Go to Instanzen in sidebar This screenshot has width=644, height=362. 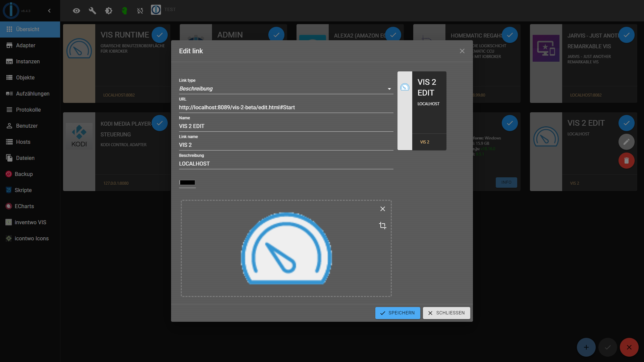30,61
